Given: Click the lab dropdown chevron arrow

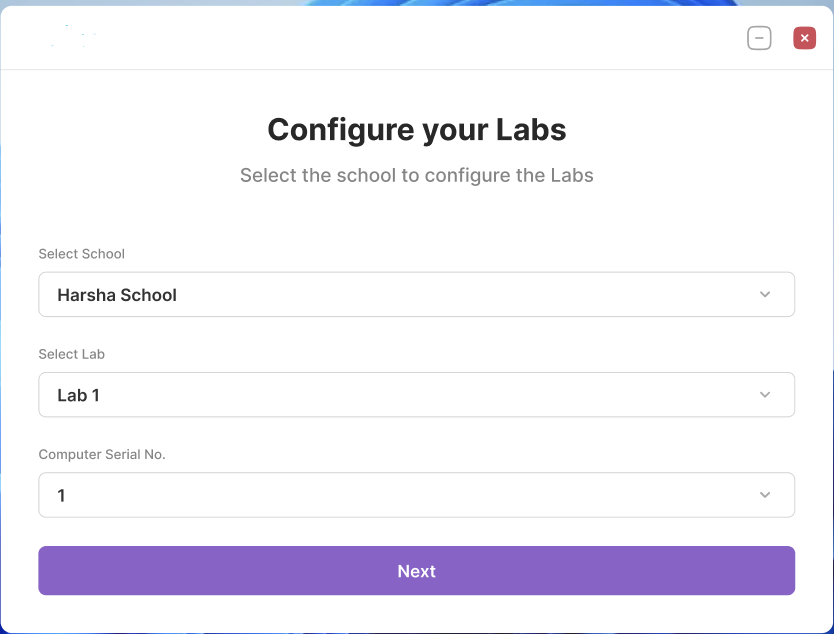Looking at the screenshot, I should [x=765, y=395].
